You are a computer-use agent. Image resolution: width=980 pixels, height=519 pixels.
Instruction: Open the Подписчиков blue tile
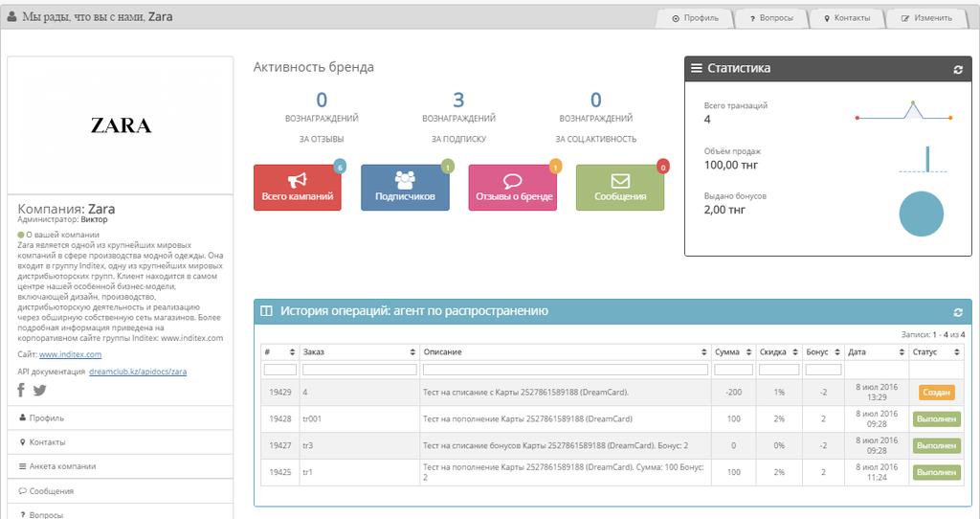405,188
